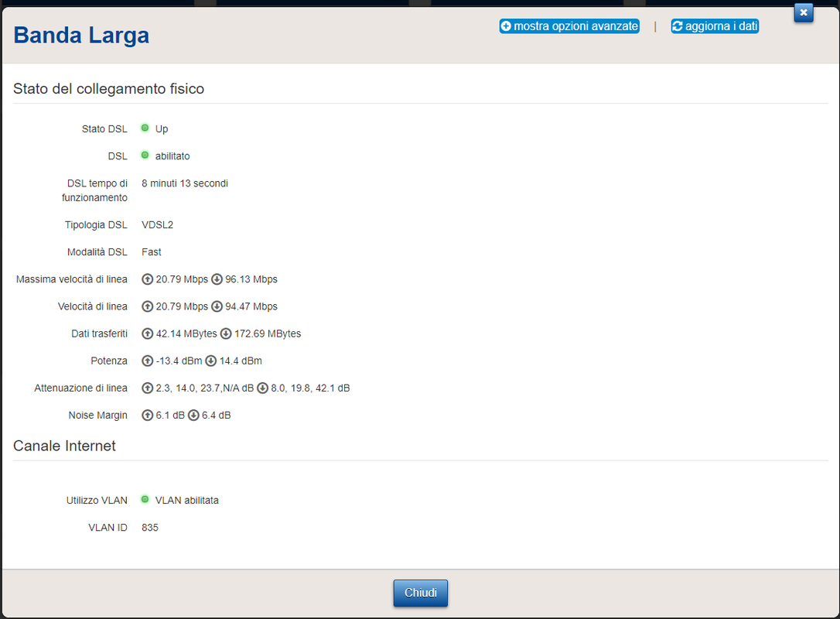Select the Fast DSL mode value
This screenshot has height=619, width=840.
(152, 252)
